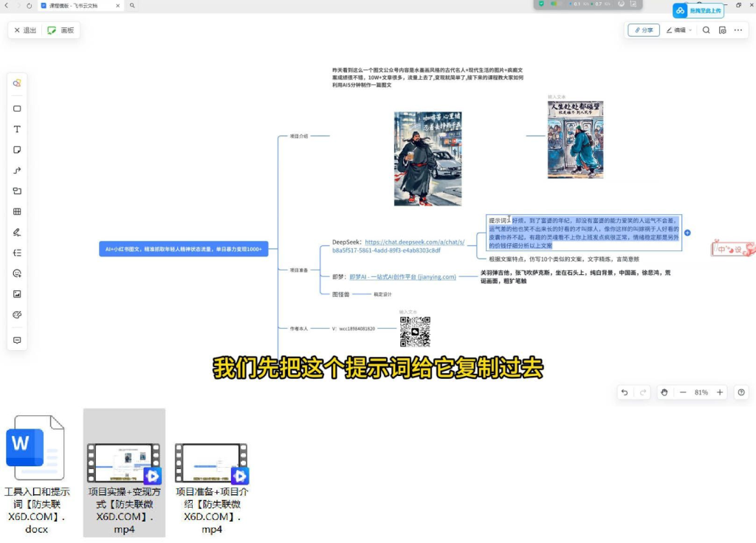Click the zoom percentage 81% control
This screenshot has width=756, height=543.
pyautogui.click(x=701, y=392)
